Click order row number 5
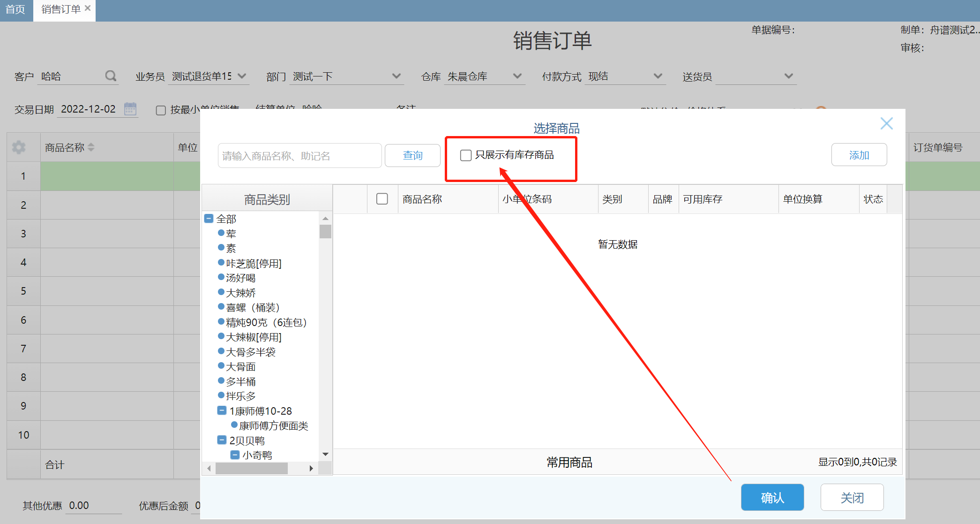Image resolution: width=980 pixels, height=524 pixels. pos(23,291)
